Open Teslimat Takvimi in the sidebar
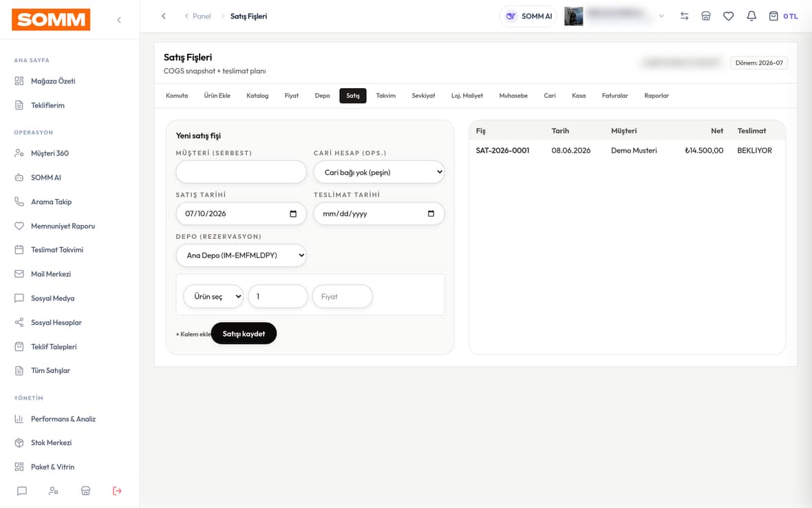812x508 pixels. (x=57, y=250)
